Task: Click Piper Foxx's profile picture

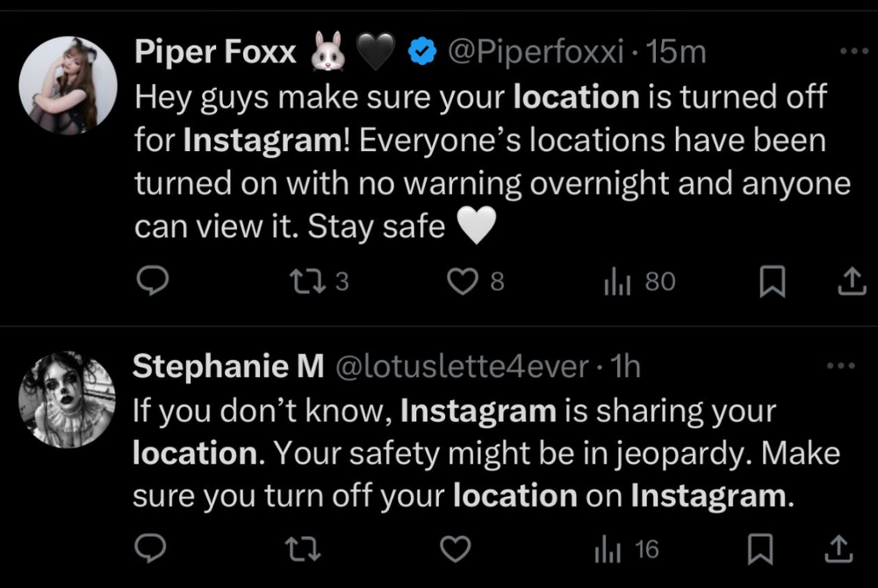Action: (x=68, y=85)
